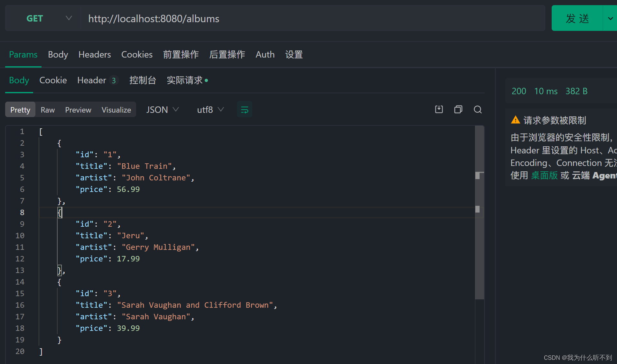Image resolution: width=617 pixels, height=364 pixels.
Task: Click the 桌面版 desktop version link
Action: [x=544, y=176]
